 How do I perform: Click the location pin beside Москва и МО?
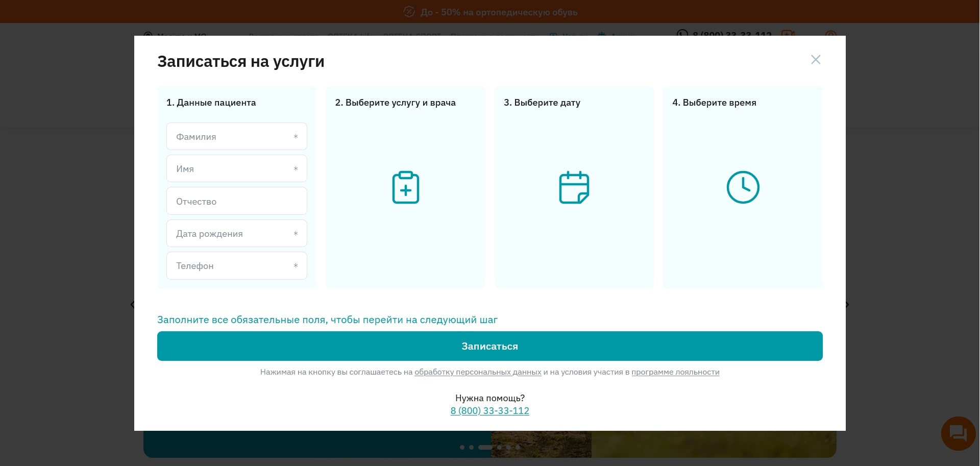coord(148,36)
